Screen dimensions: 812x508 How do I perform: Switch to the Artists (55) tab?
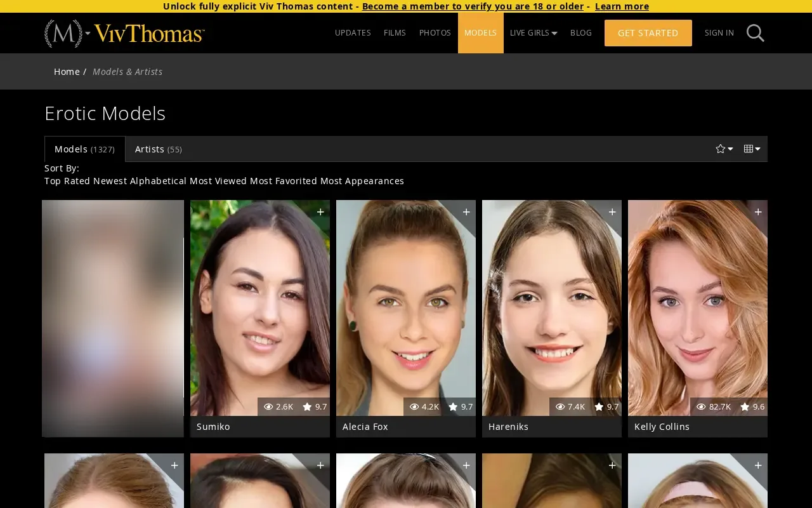point(159,149)
